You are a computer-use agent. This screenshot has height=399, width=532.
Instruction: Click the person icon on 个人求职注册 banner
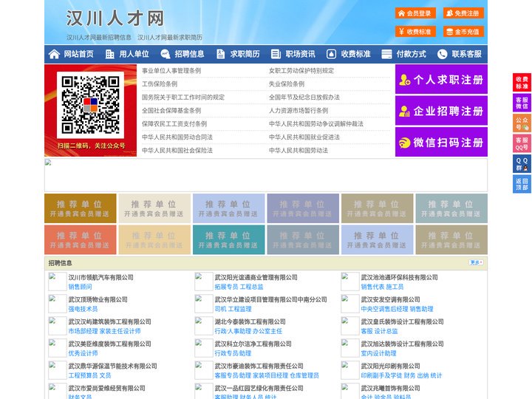point(404,80)
